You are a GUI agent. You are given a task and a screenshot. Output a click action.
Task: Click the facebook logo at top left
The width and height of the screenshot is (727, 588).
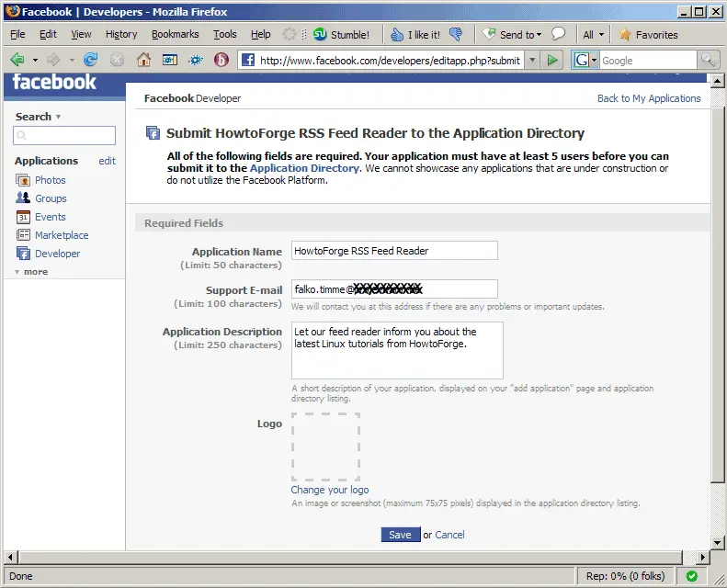click(x=54, y=82)
